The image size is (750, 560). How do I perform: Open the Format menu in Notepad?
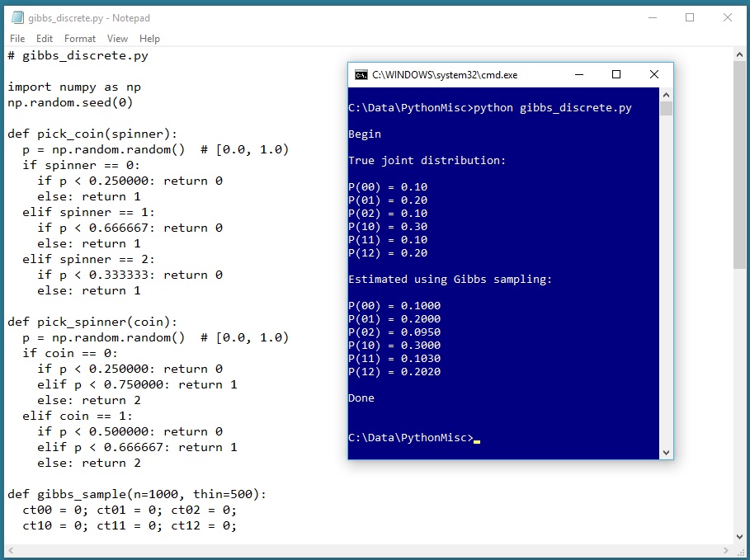pyautogui.click(x=80, y=39)
